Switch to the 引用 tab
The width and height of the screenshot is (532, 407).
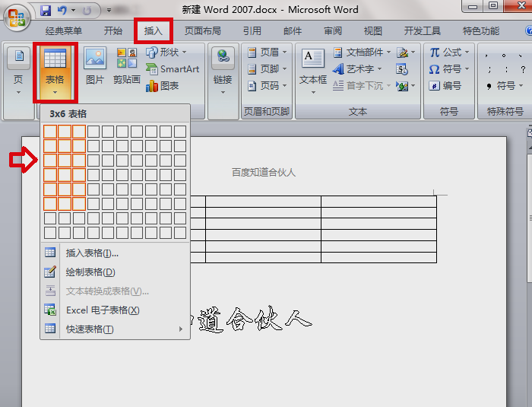pos(252,31)
